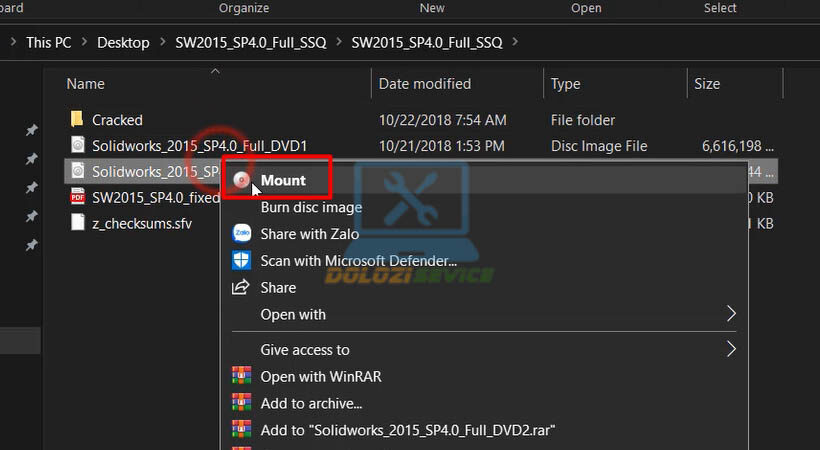Click the Mount disc icon in context menu
820x450 pixels.
point(241,181)
